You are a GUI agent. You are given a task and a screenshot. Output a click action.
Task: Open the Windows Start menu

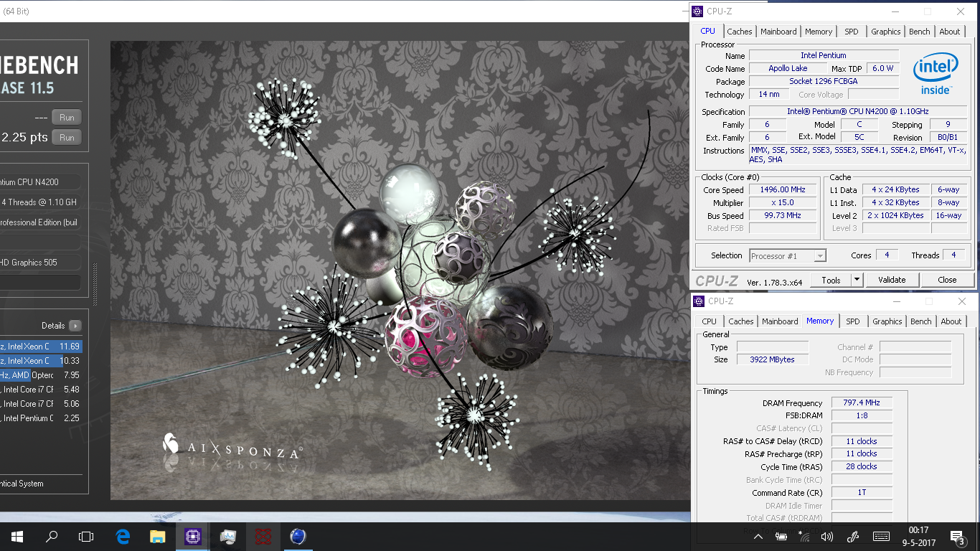tap(17, 536)
